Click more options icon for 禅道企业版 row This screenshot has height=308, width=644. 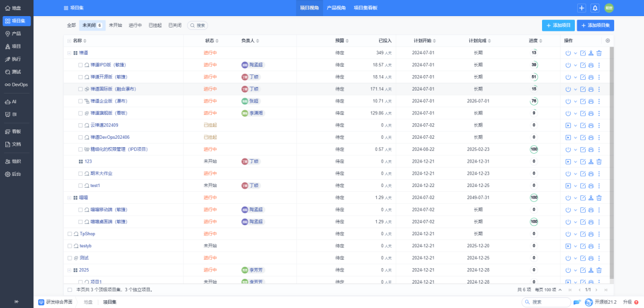pyautogui.click(x=599, y=101)
